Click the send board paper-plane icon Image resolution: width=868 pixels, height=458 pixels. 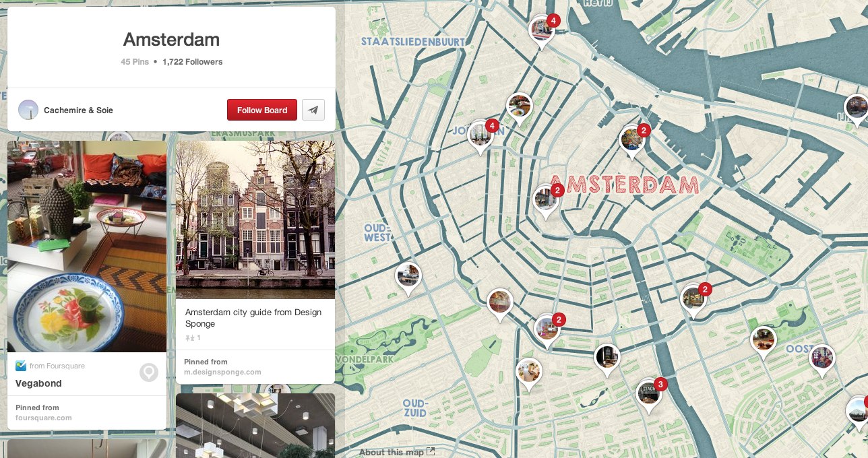(313, 110)
